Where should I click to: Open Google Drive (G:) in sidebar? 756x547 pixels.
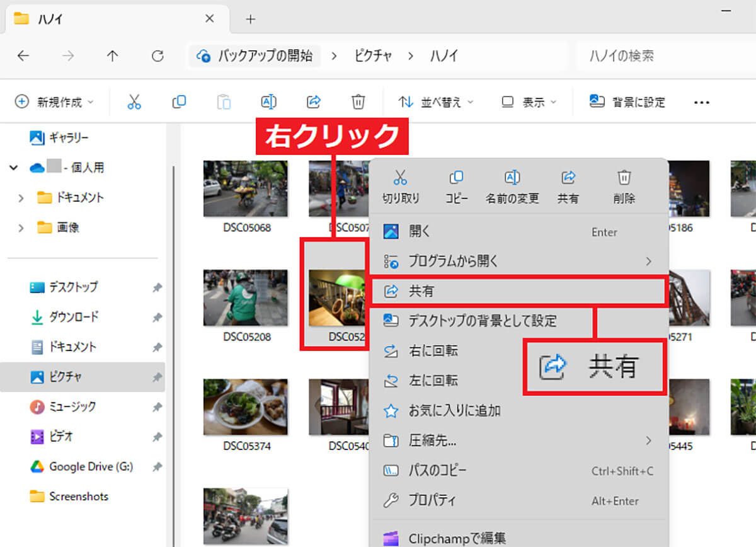coord(83,467)
